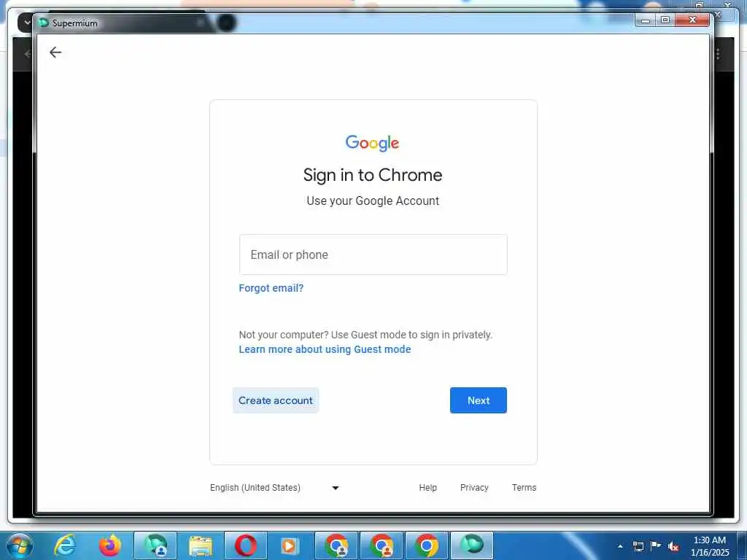
Task: Open the Action Center flag icon
Action: click(x=656, y=546)
